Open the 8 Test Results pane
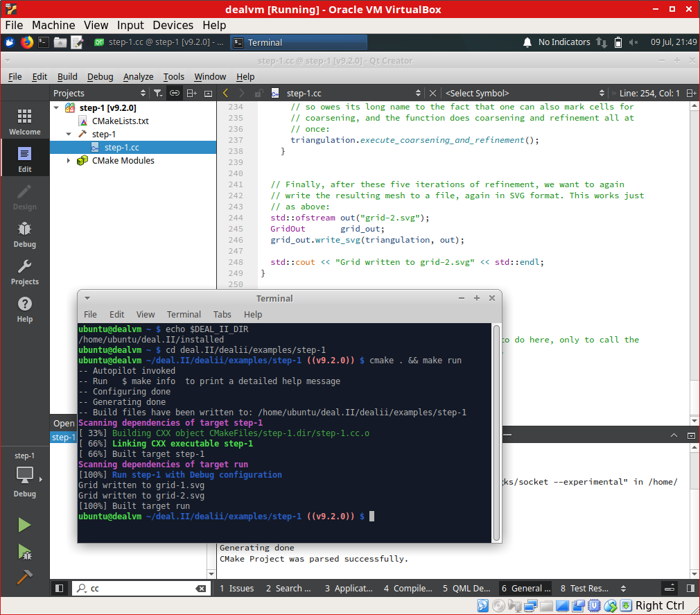Viewport: 700px width, 615px height. click(584, 588)
